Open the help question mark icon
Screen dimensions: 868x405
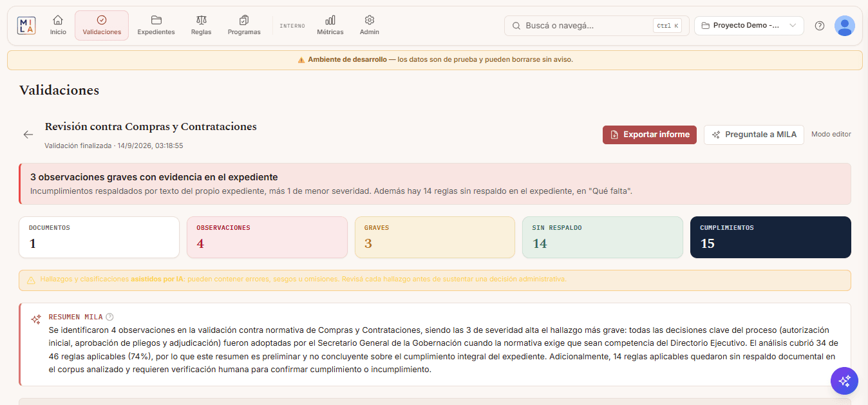[820, 26]
